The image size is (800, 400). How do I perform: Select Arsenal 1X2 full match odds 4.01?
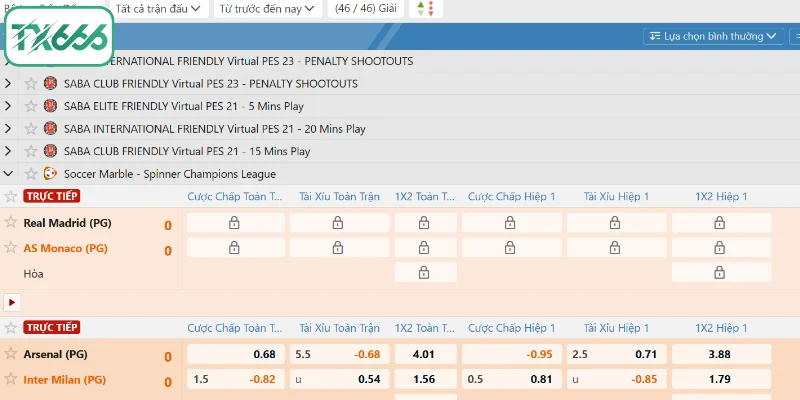(426, 354)
